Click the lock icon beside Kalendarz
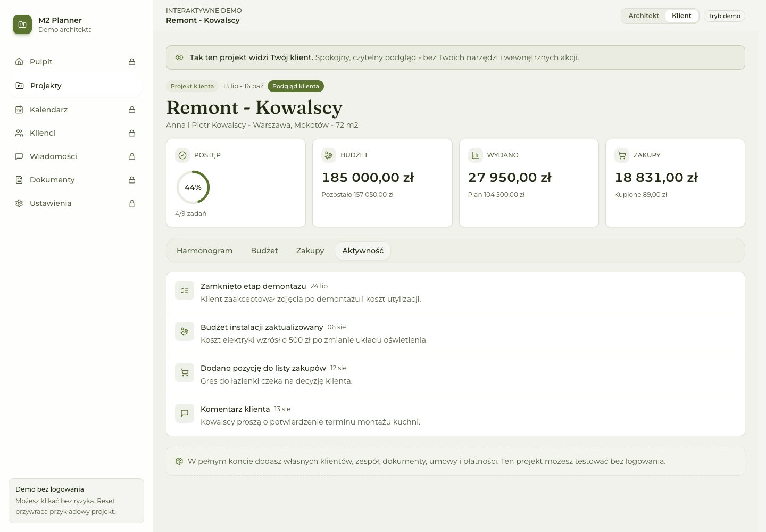The width and height of the screenshot is (766, 532). click(x=132, y=110)
